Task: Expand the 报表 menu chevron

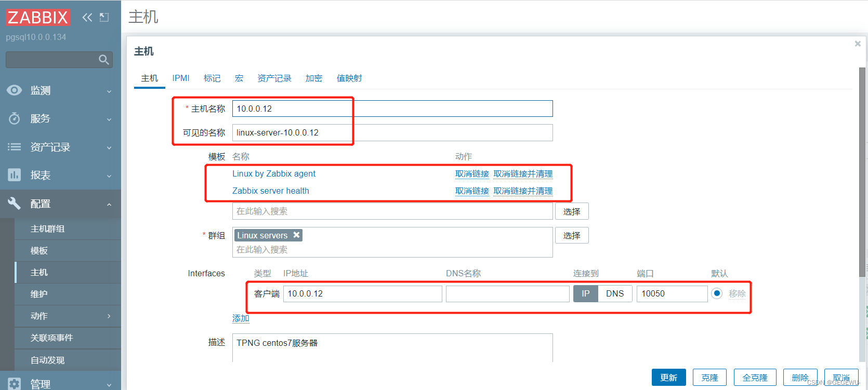Action: point(109,176)
